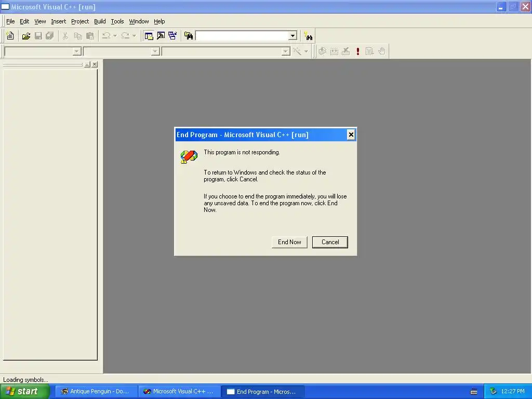Click the Search binoculars icon

309,36
